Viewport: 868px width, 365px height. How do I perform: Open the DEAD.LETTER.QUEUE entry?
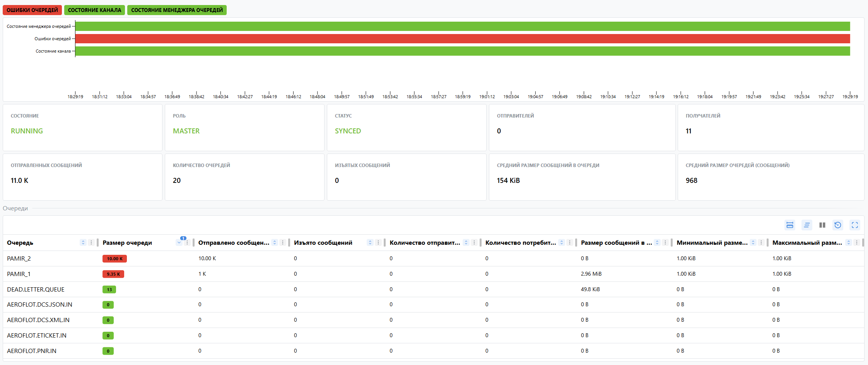click(36, 289)
